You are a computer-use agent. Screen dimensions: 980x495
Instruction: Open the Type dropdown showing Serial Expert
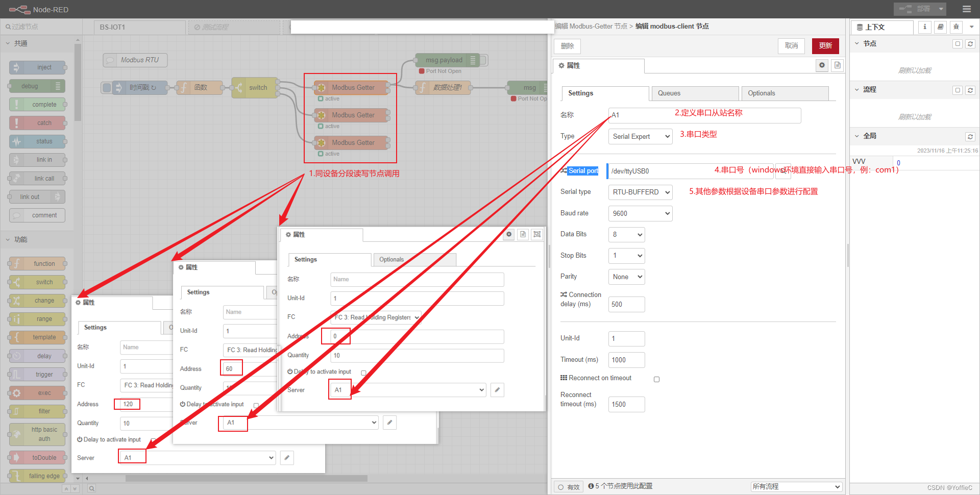pos(640,136)
